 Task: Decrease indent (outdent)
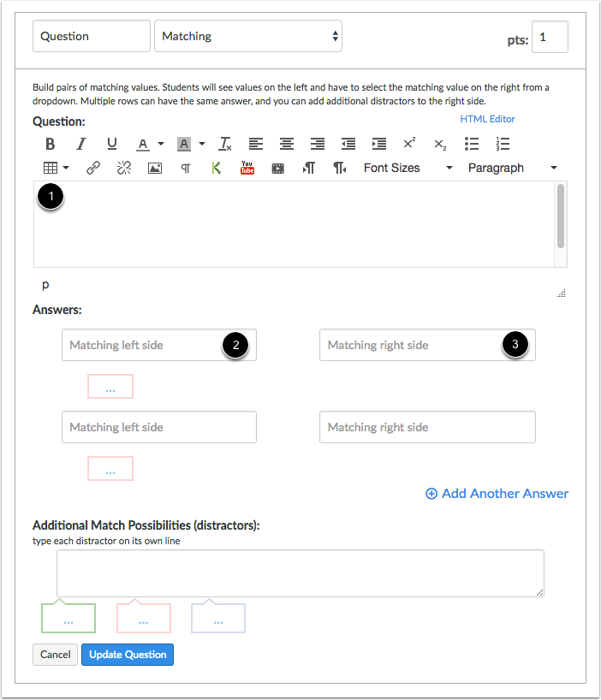coord(348,144)
